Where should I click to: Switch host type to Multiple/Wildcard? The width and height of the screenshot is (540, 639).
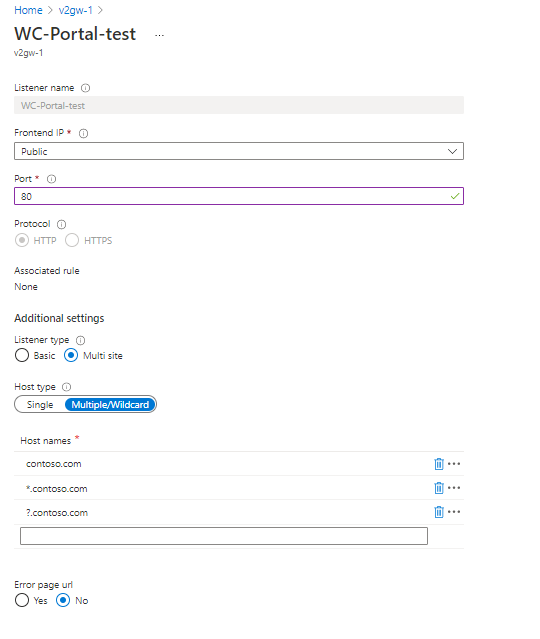tap(110, 405)
